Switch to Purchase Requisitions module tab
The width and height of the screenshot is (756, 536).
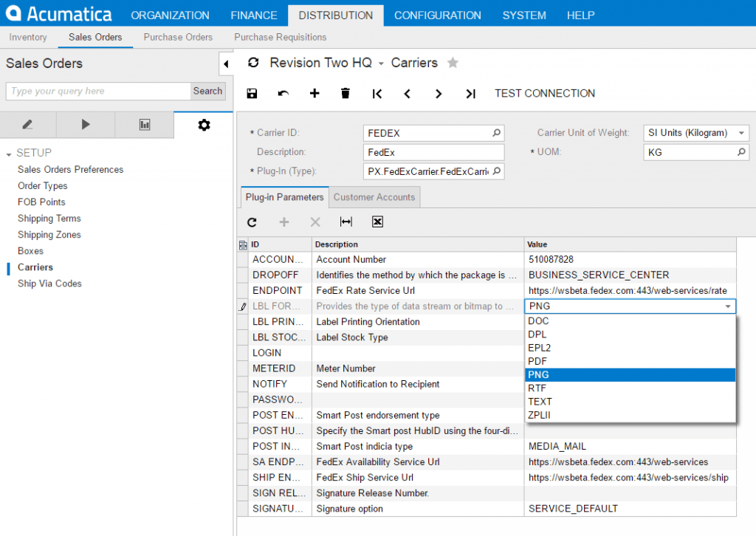[x=280, y=37]
